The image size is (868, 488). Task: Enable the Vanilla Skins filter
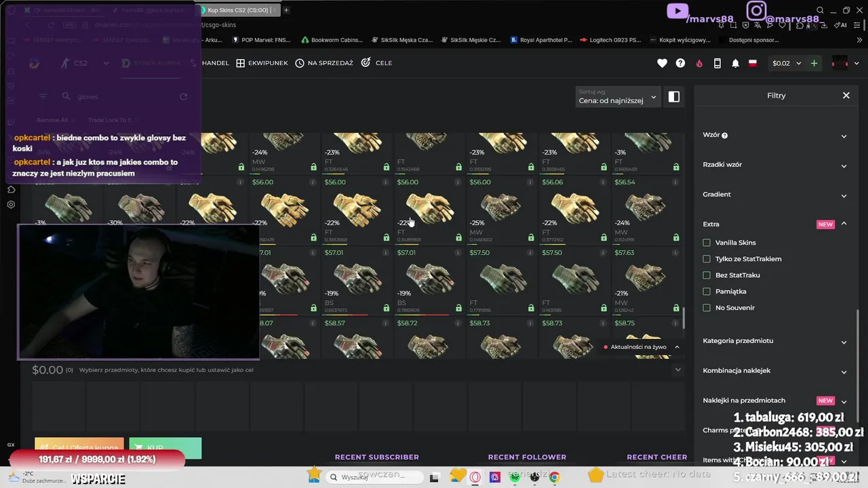click(707, 243)
